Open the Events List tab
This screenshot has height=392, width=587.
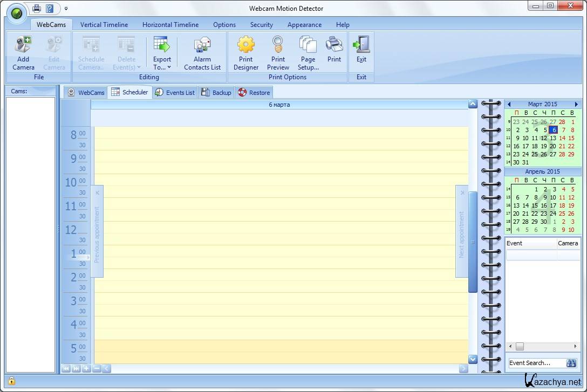(175, 93)
